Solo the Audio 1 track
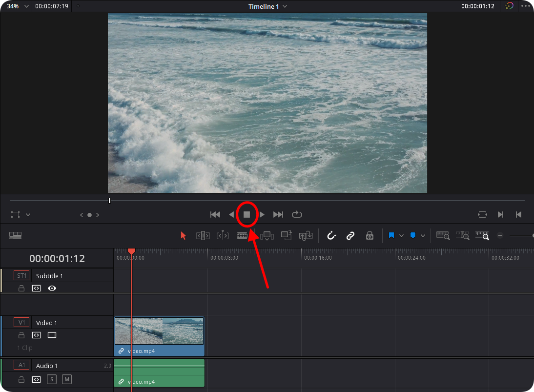The height and width of the screenshot is (392, 534). click(x=52, y=379)
